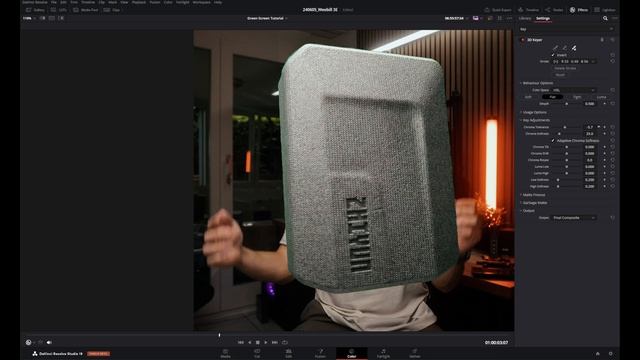
Task: Select the Fair behaviour option
Action: point(552,97)
